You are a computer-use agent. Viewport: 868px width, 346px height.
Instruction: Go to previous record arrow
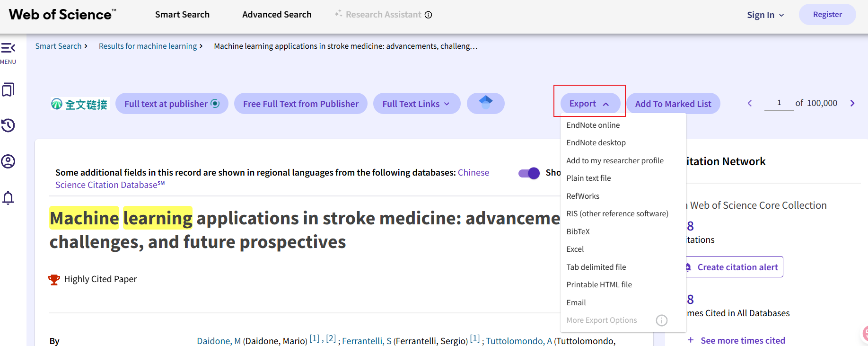(750, 103)
